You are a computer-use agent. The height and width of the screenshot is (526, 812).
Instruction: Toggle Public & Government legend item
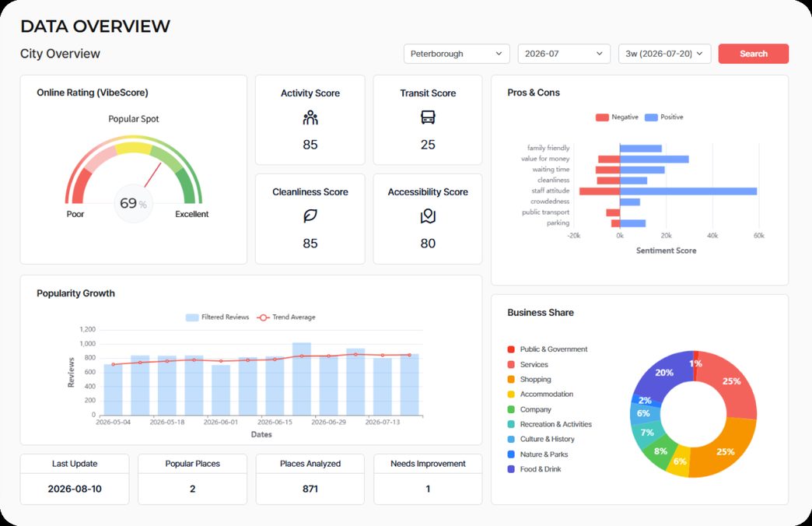[548, 349]
